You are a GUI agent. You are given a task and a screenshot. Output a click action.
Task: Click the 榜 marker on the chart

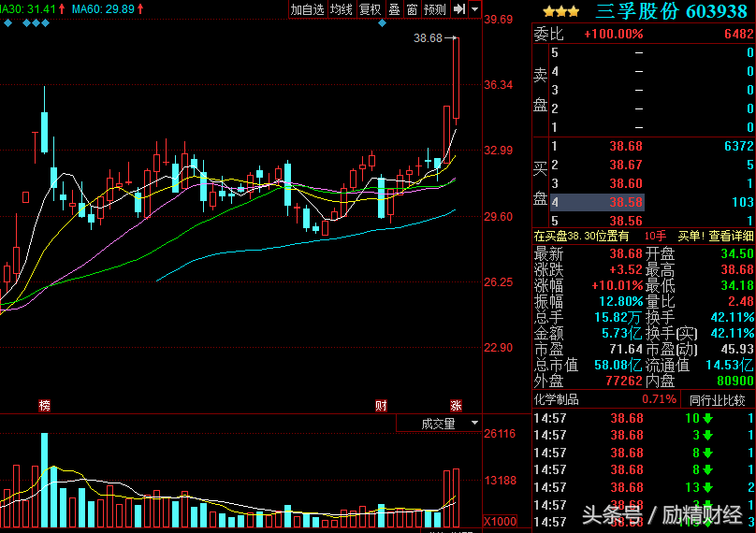[44, 405]
